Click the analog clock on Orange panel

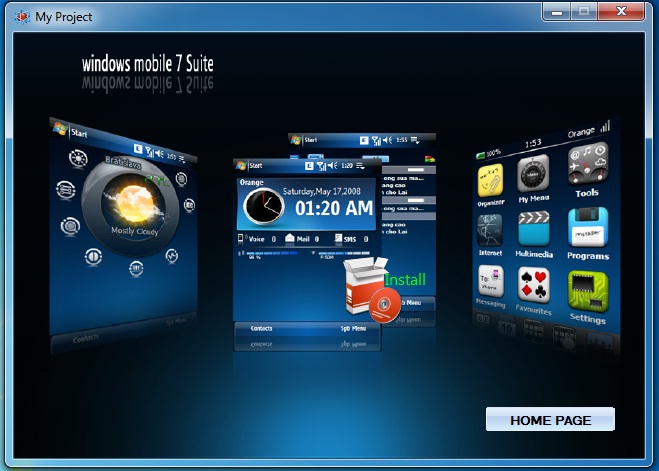coord(264,206)
